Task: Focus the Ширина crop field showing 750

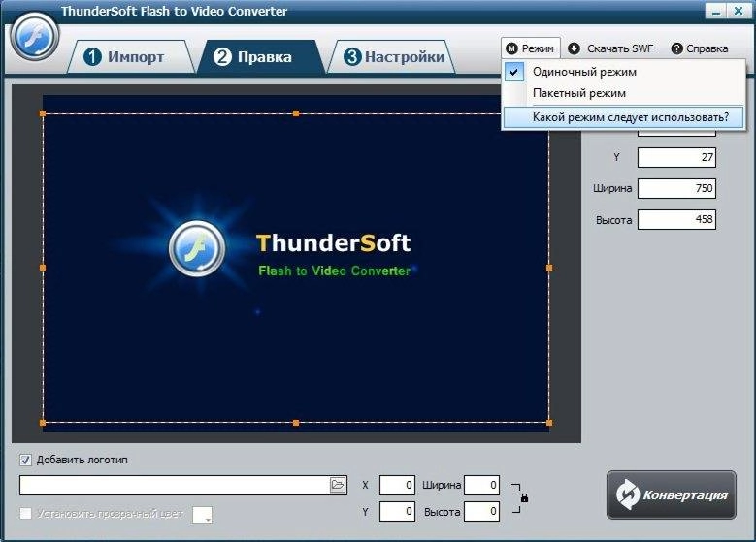Action: (x=676, y=188)
